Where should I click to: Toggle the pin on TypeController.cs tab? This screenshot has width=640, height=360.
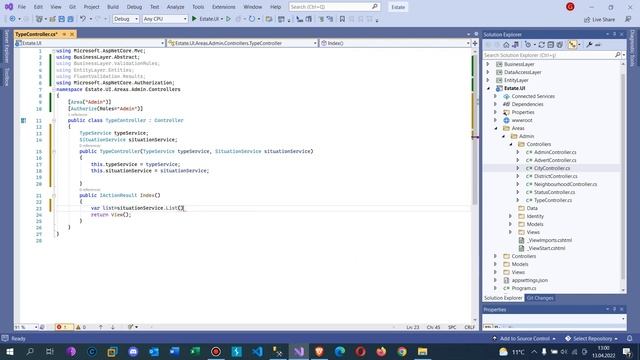64,34
